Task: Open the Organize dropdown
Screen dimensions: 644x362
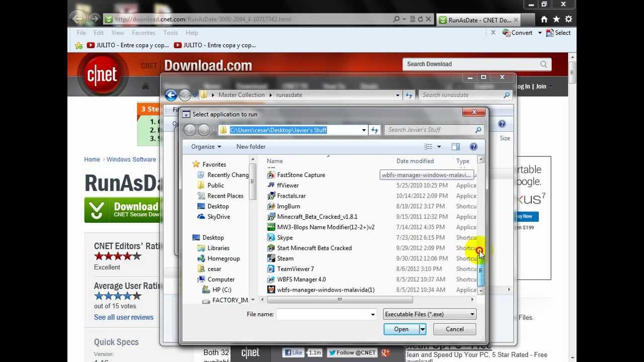Action: point(206,147)
